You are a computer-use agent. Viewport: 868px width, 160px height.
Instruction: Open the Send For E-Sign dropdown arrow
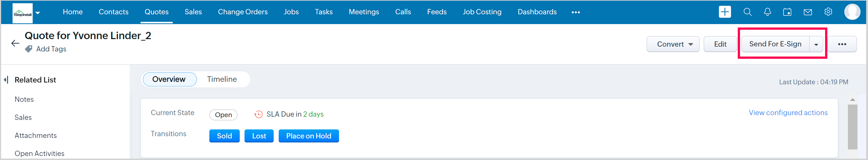click(816, 44)
